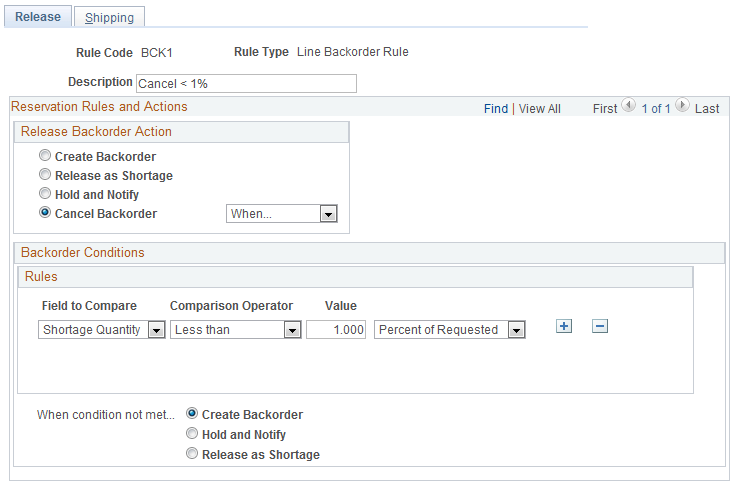The width and height of the screenshot is (739, 490).
Task: Click the When condition not met... label
Action: click(x=106, y=415)
